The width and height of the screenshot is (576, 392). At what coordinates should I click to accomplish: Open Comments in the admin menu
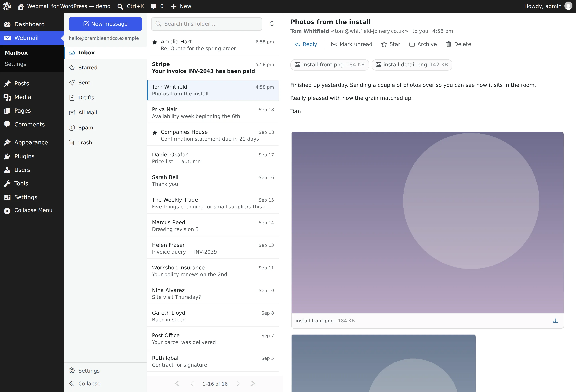point(32,124)
